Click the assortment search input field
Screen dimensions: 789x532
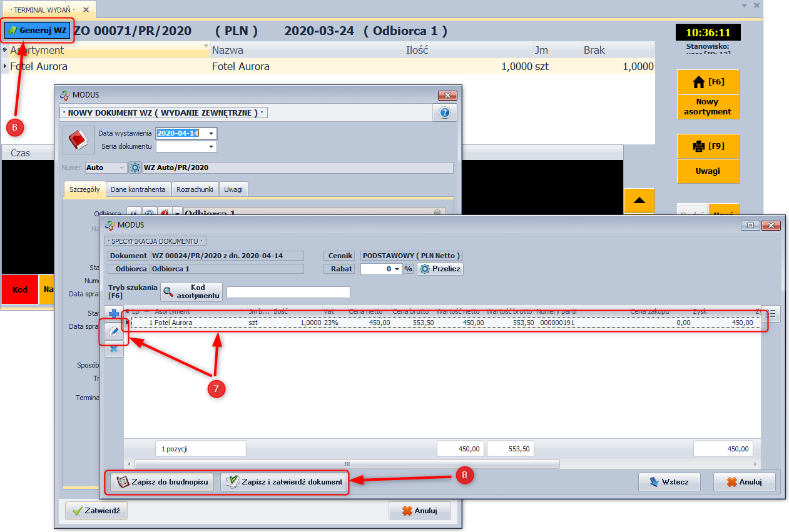pyautogui.click(x=288, y=293)
